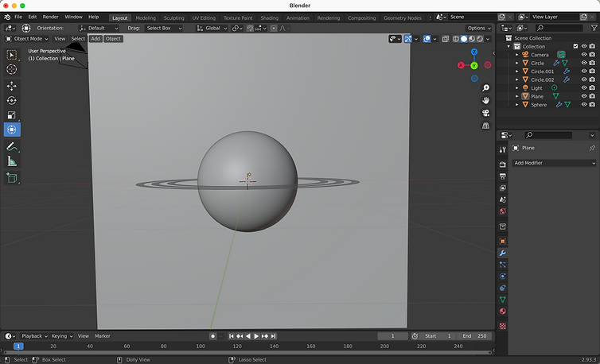Click the Z axis on navigation gizmo

pyautogui.click(x=474, y=52)
